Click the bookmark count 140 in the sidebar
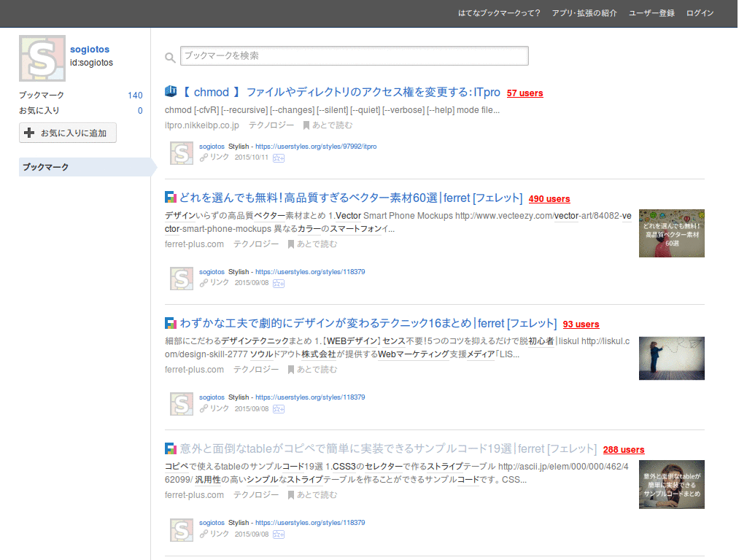Image resolution: width=747 pixels, height=560 pixels. [x=133, y=95]
